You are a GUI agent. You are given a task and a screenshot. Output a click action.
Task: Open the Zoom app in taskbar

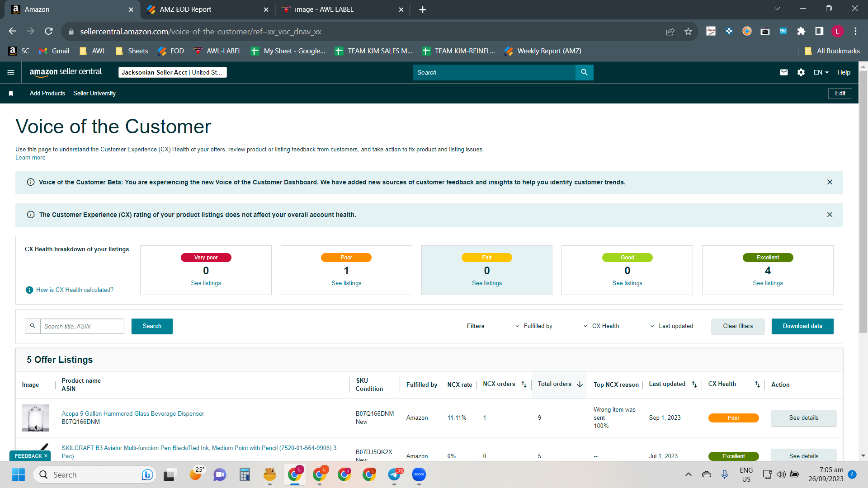click(x=419, y=475)
